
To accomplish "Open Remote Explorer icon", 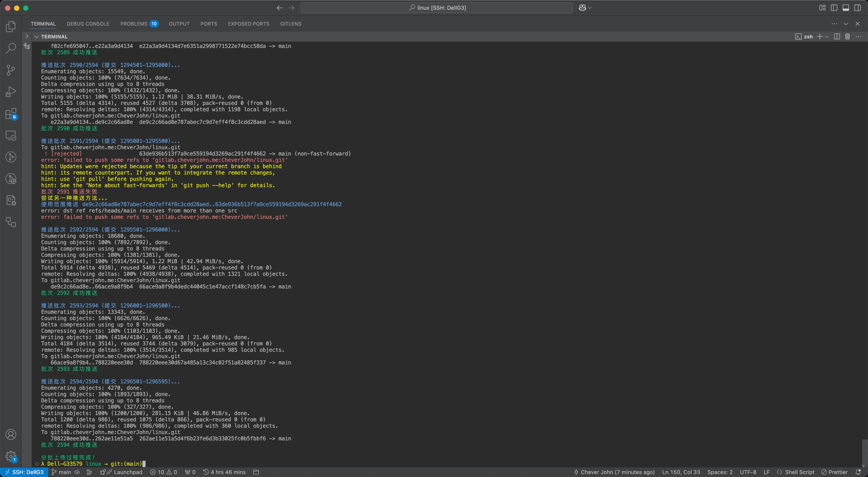I will pos(11,135).
